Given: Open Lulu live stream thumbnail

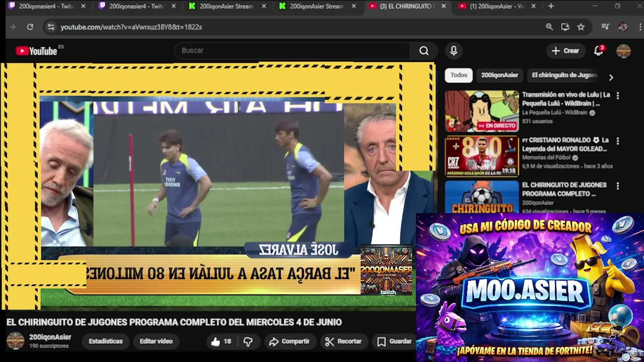Looking at the screenshot, I should point(481,111).
